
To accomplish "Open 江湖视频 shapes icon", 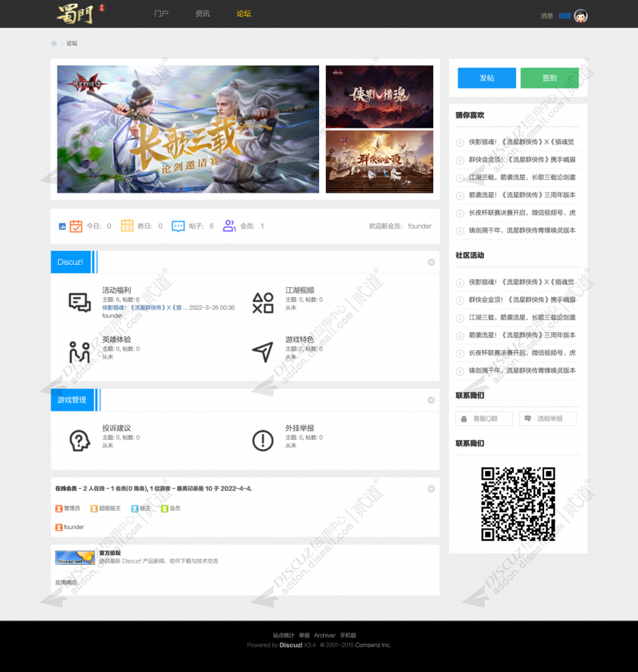I will point(263,303).
